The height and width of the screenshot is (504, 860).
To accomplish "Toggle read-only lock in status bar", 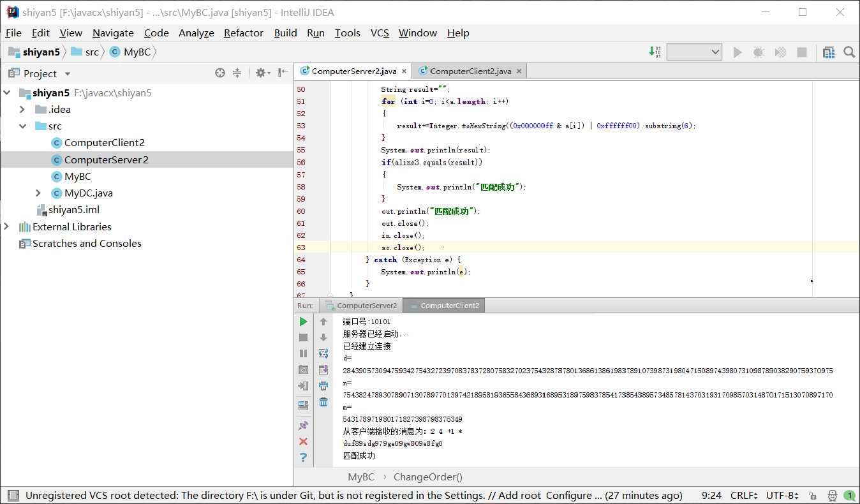I will [812, 495].
